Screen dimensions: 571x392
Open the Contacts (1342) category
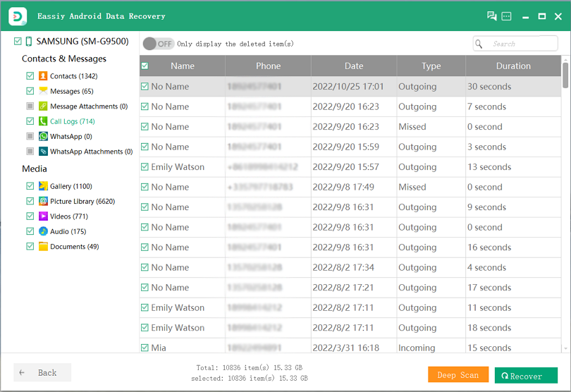coord(74,76)
